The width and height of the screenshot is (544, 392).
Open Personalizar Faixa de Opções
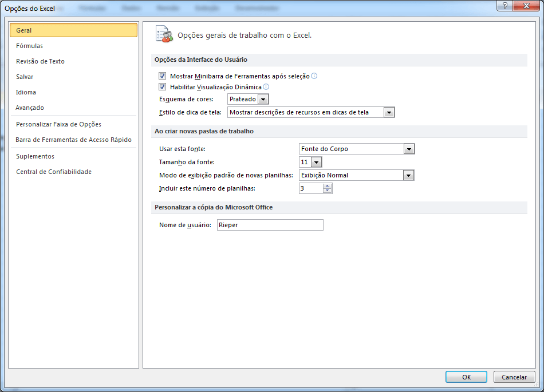tap(58, 124)
